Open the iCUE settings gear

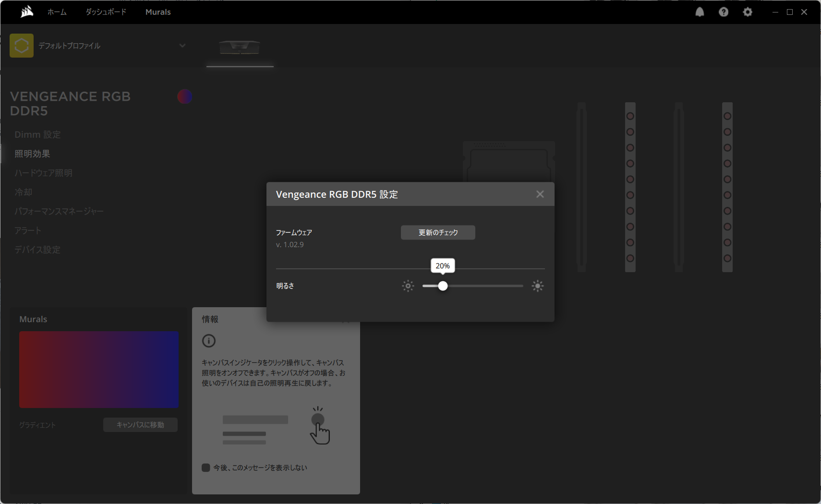[x=748, y=12]
